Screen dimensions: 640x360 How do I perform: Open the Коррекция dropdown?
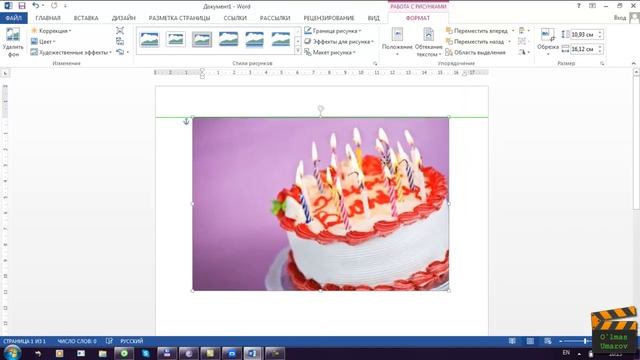click(x=51, y=31)
